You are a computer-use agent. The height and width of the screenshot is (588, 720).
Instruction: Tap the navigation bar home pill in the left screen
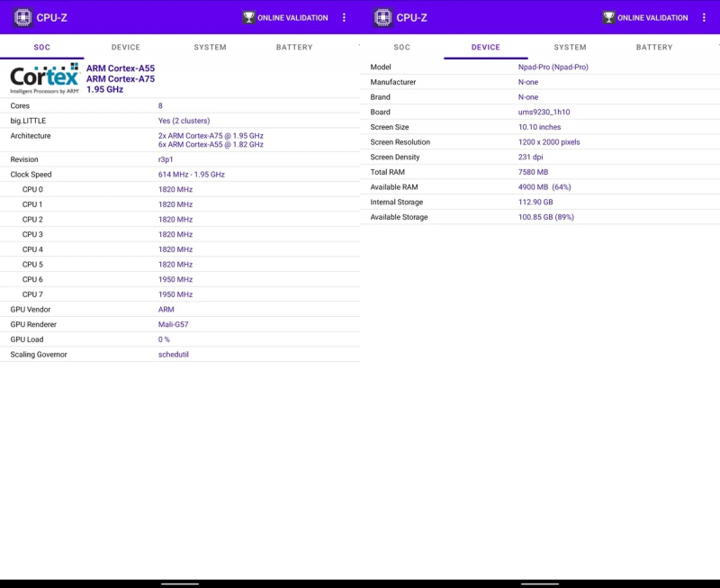180,583
